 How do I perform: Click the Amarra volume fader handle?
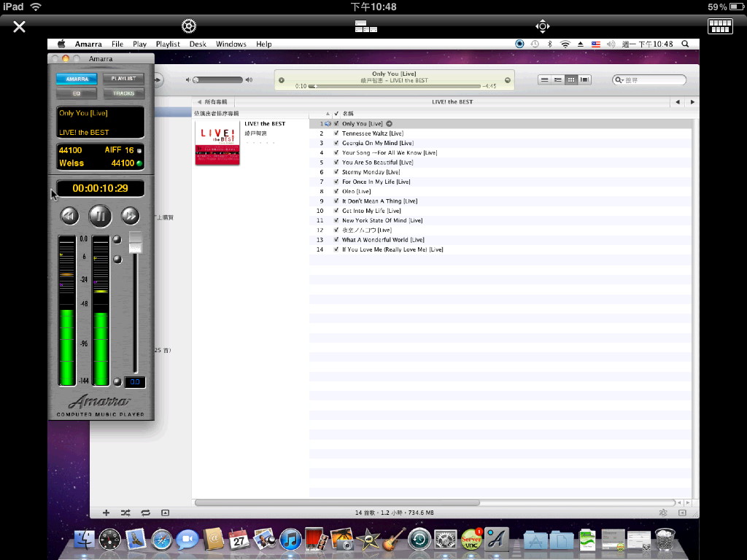click(x=135, y=242)
